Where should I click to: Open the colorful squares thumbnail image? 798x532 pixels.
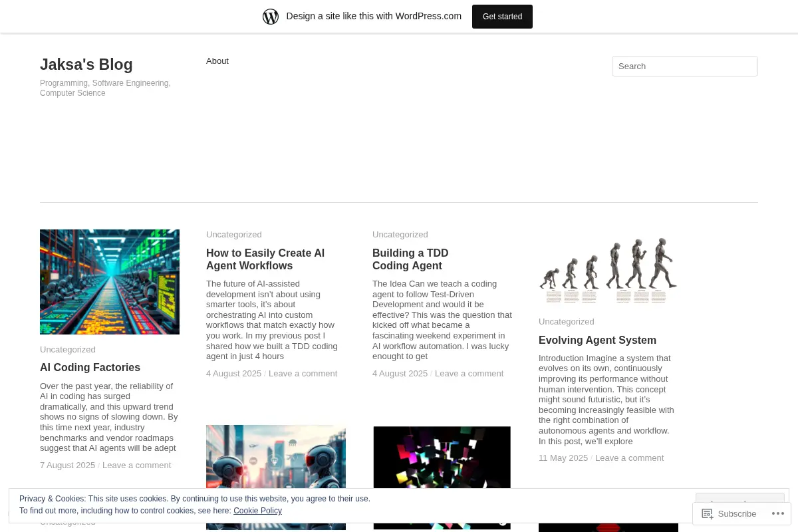[x=442, y=477]
